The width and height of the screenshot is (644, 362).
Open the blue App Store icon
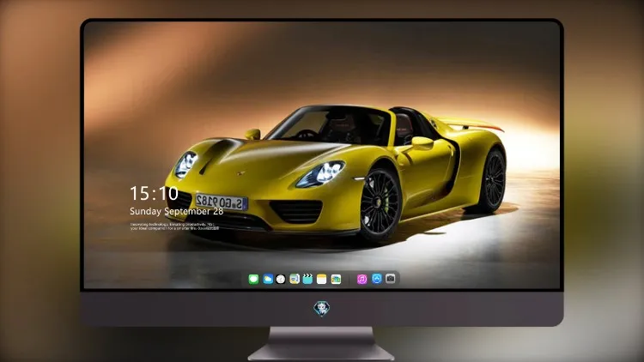click(x=377, y=279)
